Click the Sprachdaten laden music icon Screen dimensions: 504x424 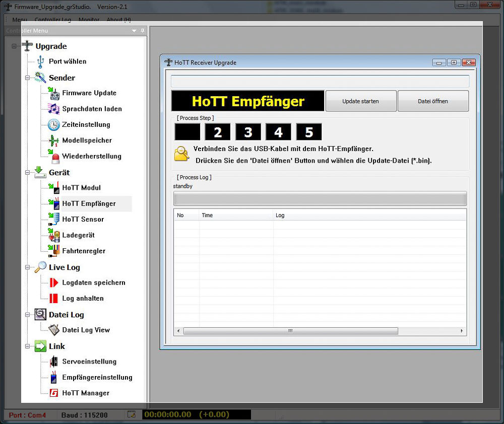click(53, 109)
